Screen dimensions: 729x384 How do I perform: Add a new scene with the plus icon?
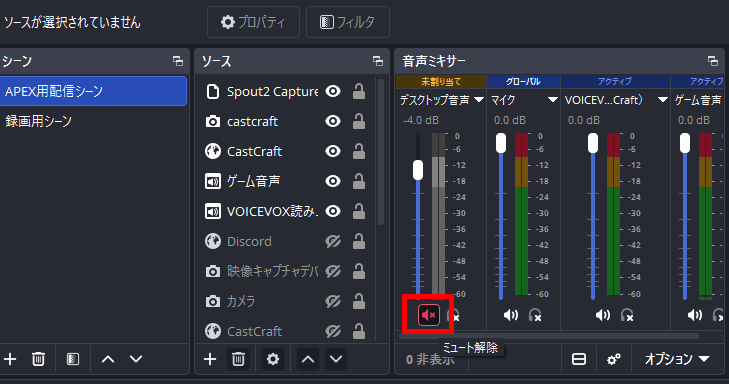point(10,359)
